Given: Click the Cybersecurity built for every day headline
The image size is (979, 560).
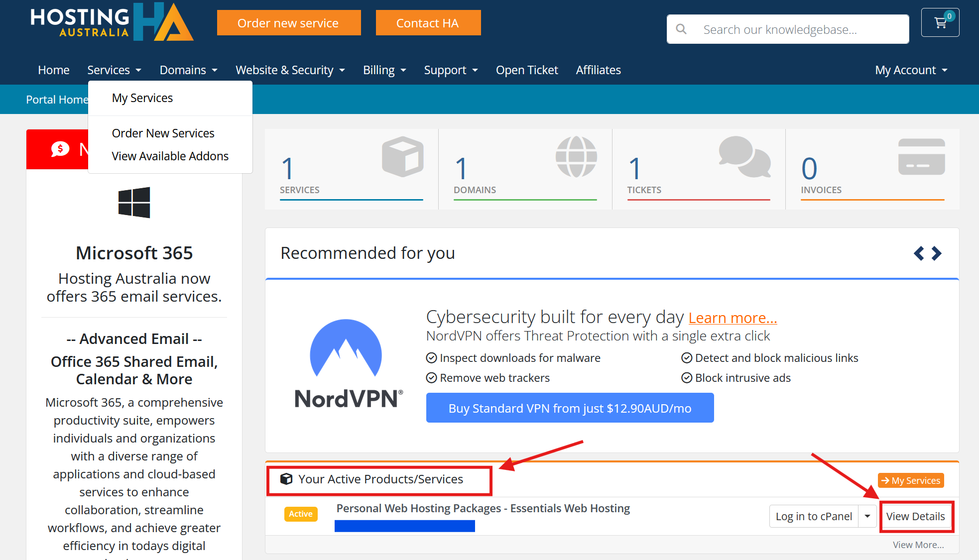Looking at the screenshot, I should tap(555, 317).
